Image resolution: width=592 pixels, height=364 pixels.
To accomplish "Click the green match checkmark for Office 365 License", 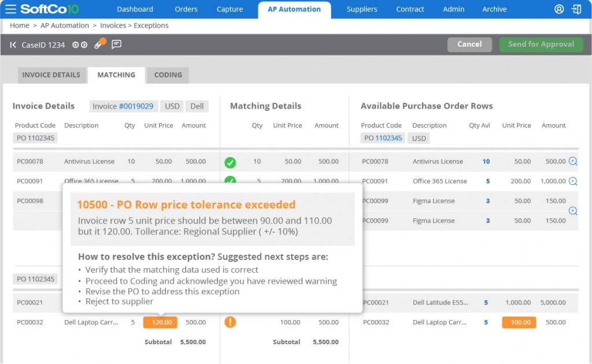I will (x=230, y=180).
